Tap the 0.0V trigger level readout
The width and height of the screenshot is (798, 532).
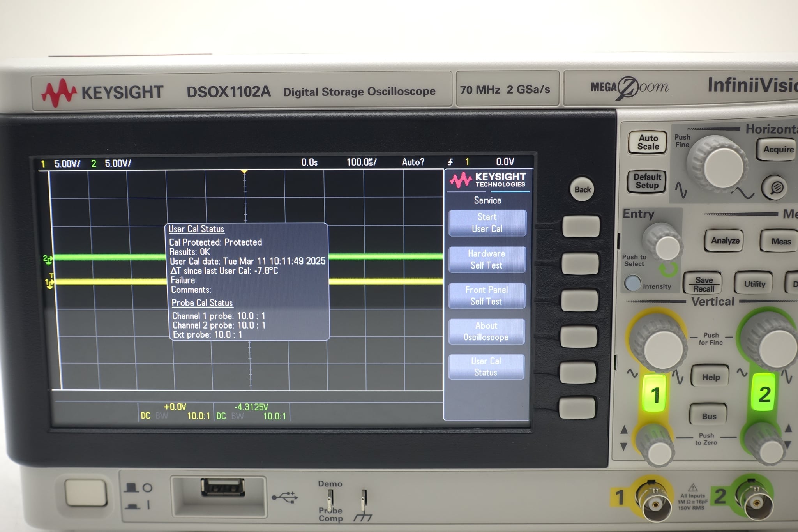point(505,161)
